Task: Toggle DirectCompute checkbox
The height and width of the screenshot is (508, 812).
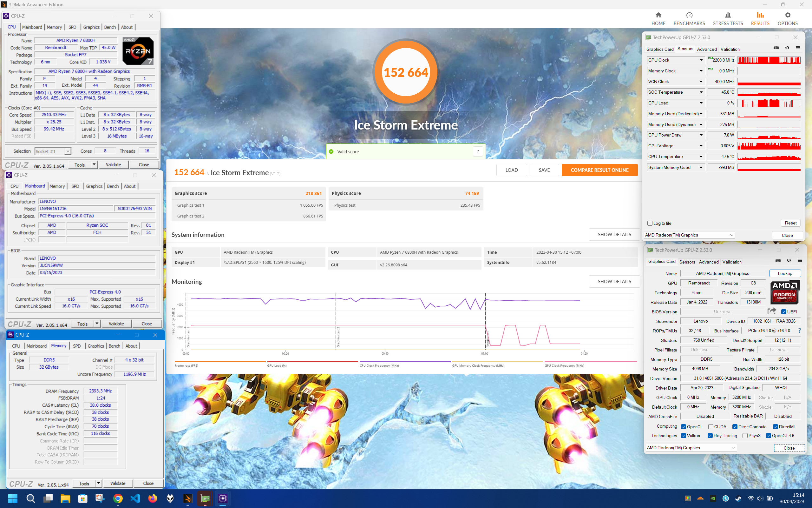Action: [735, 427]
